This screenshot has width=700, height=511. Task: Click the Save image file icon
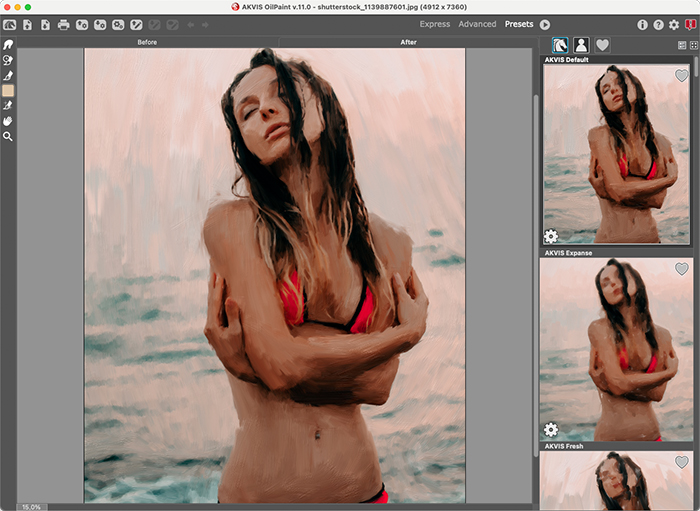pos(46,25)
